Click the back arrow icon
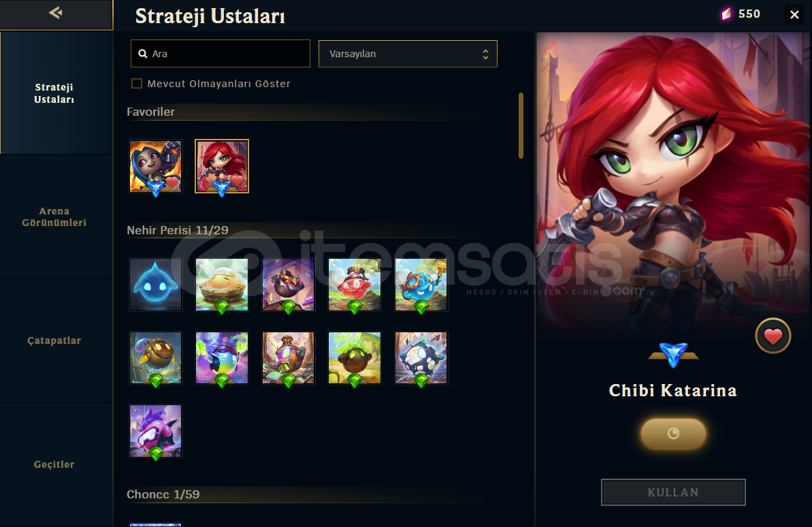Viewport: 812px width, 527px height. pos(56,12)
